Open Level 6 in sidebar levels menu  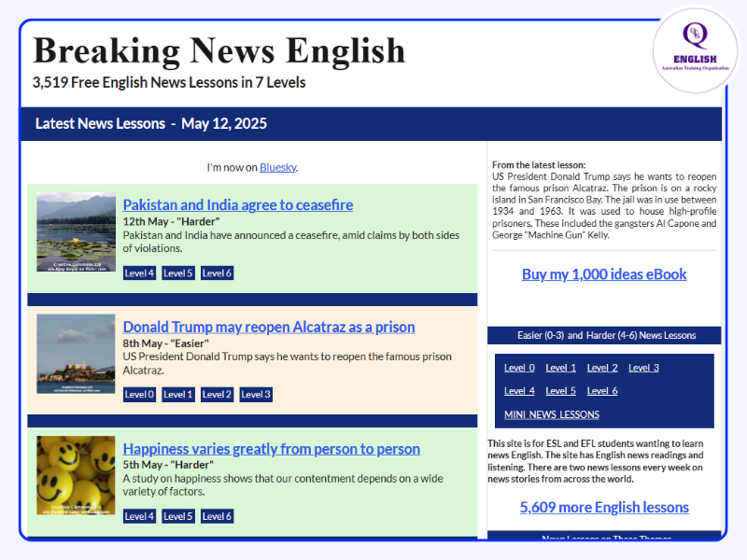pos(602,391)
